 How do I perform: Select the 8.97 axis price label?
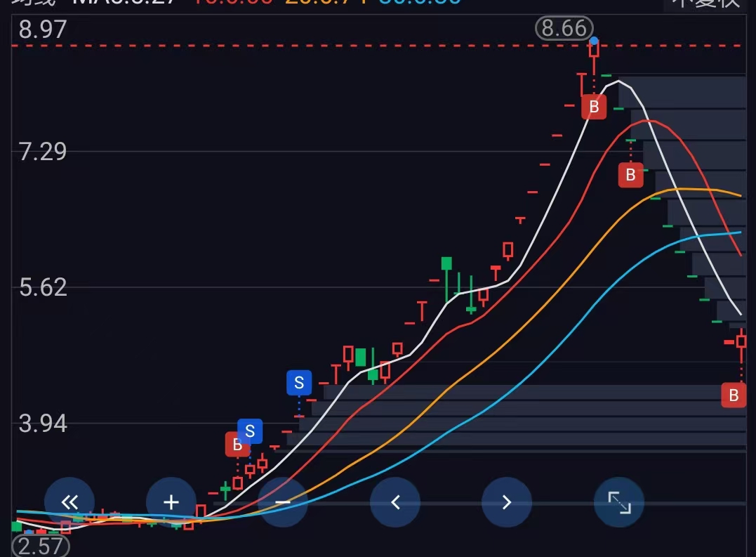[42, 30]
